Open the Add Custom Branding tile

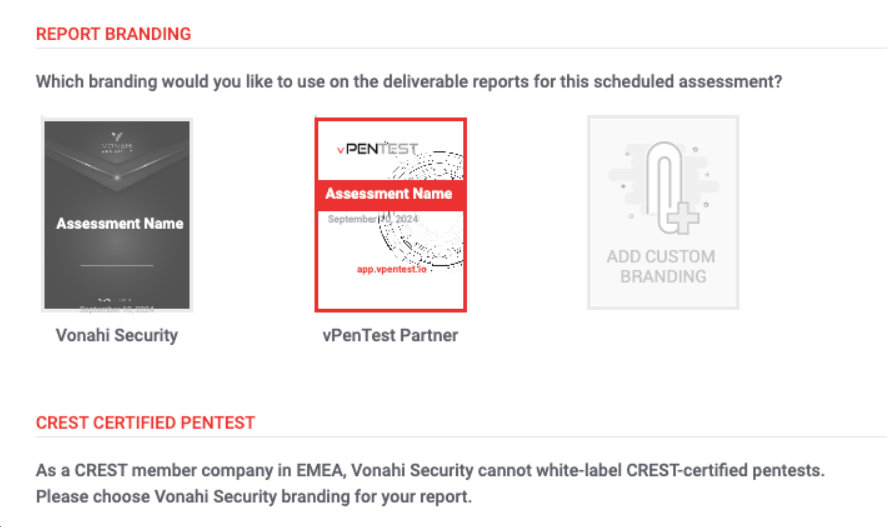[663, 213]
